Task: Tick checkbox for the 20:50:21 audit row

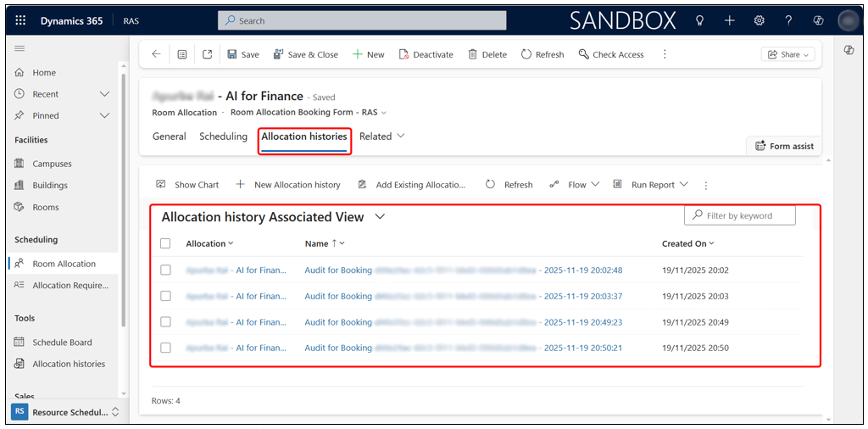Action: [x=165, y=348]
